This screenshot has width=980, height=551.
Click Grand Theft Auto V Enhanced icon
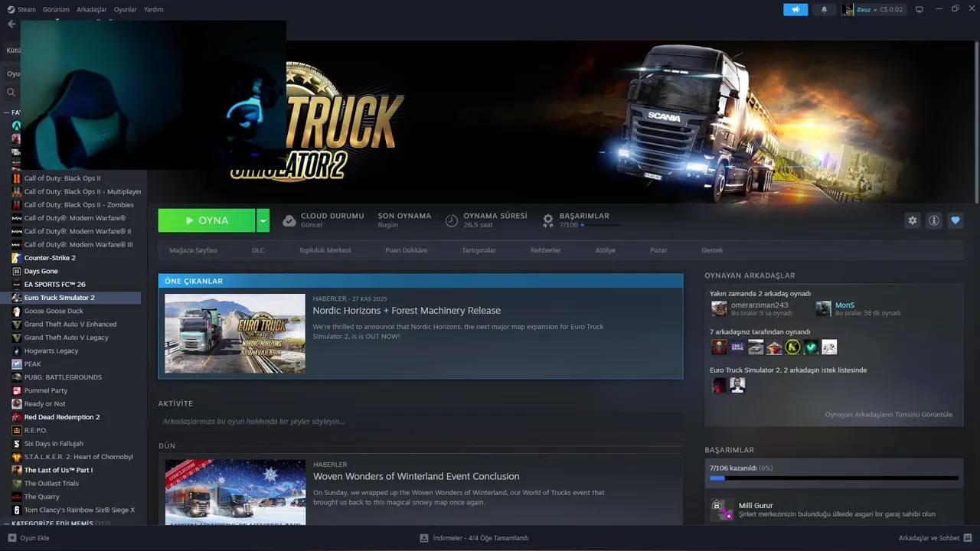[x=17, y=324]
